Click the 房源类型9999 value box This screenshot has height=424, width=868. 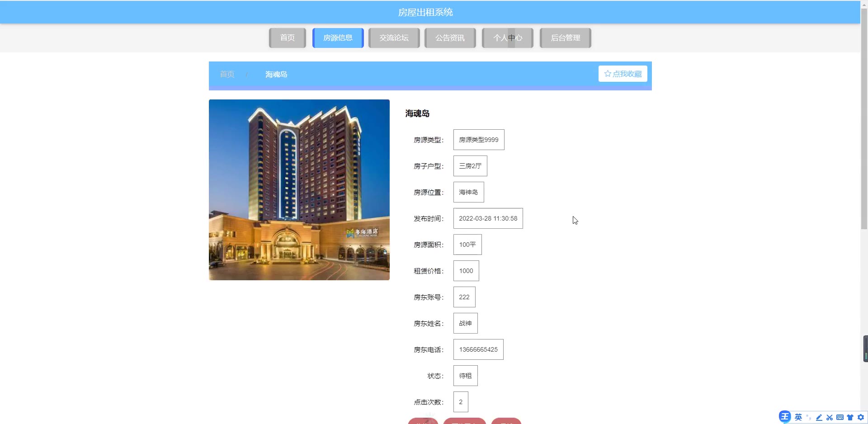(x=479, y=140)
